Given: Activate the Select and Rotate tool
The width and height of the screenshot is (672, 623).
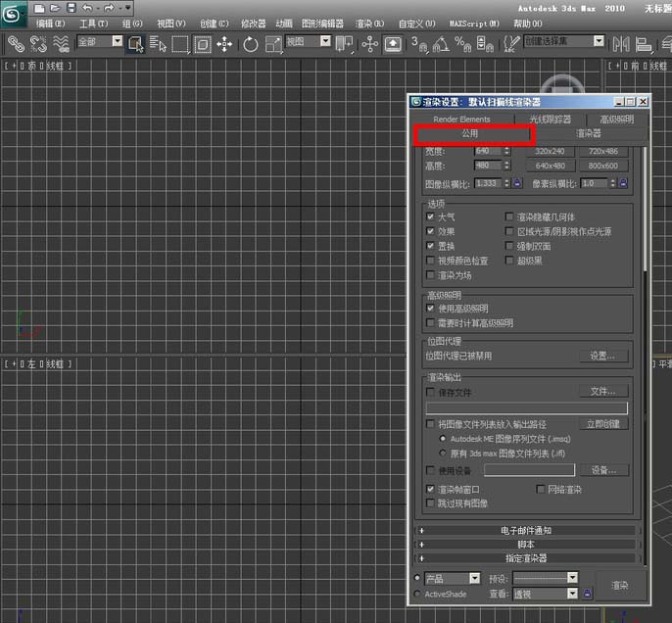Looking at the screenshot, I should tap(251, 44).
